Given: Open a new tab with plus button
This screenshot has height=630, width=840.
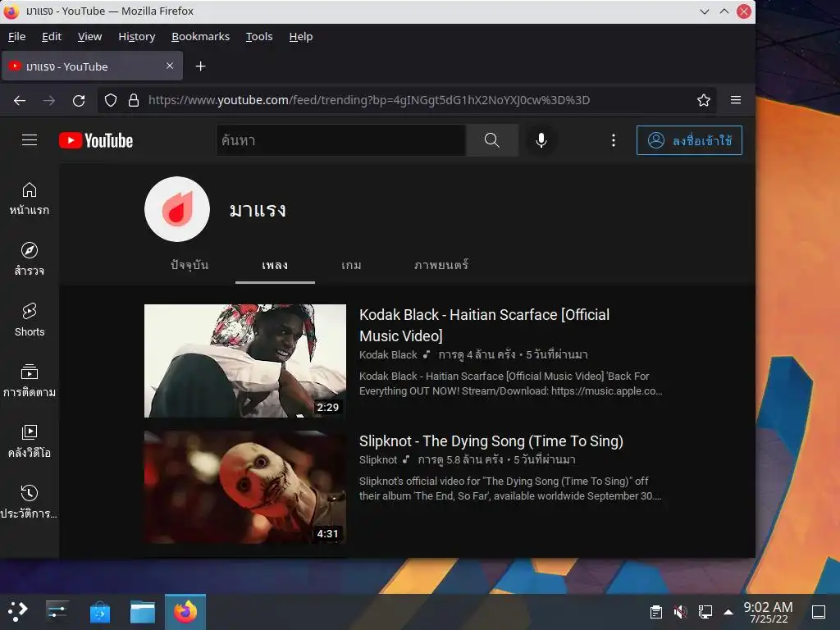Looking at the screenshot, I should coord(200,66).
